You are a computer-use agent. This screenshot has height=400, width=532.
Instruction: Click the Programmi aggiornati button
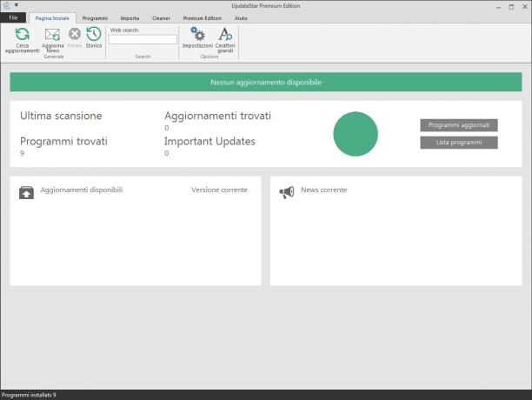pyautogui.click(x=459, y=125)
